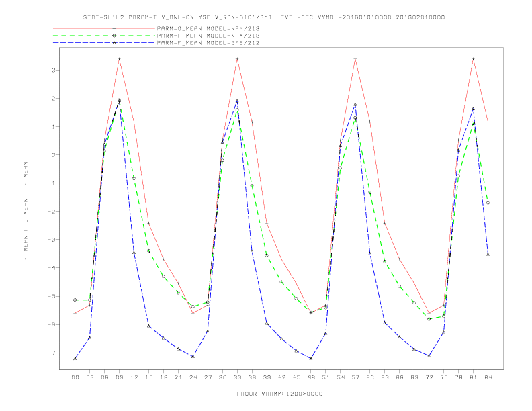Click x-axis tick label 48
The width and height of the screenshot is (532, 411).
point(311,377)
